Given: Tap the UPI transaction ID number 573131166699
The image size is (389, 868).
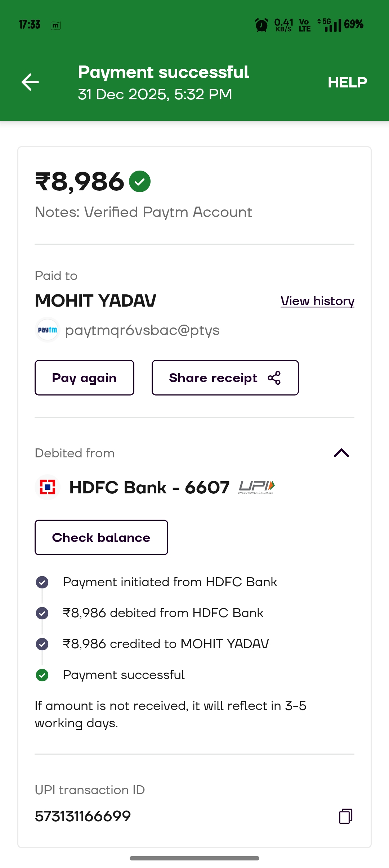Looking at the screenshot, I should pyautogui.click(x=83, y=816).
